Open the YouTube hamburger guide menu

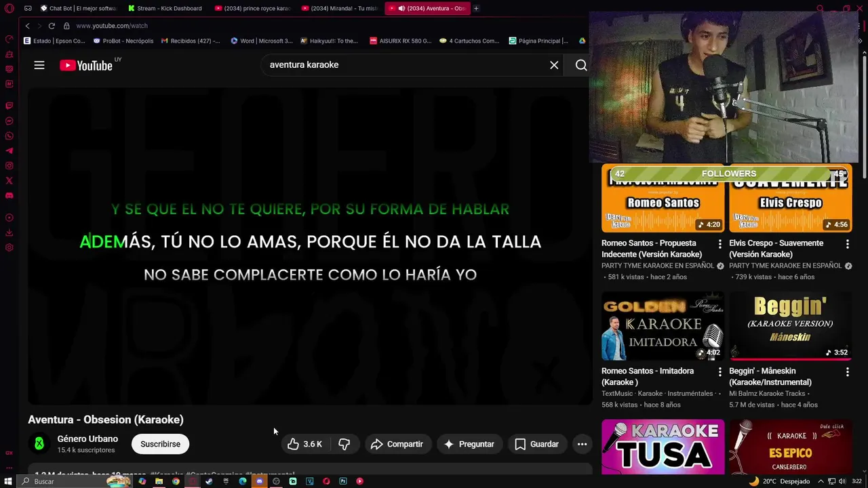[39, 65]
